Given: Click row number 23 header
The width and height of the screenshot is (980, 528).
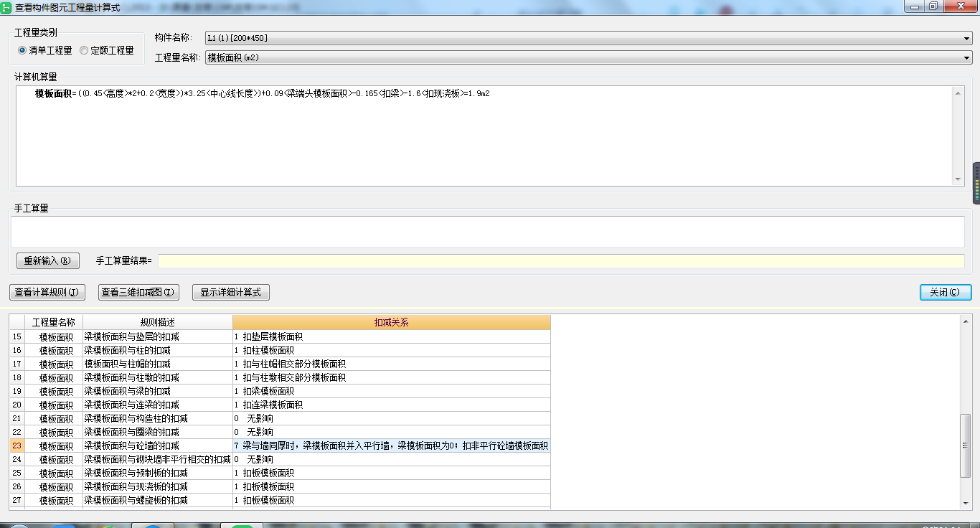Looking at the screenshot, I should 17,445.
